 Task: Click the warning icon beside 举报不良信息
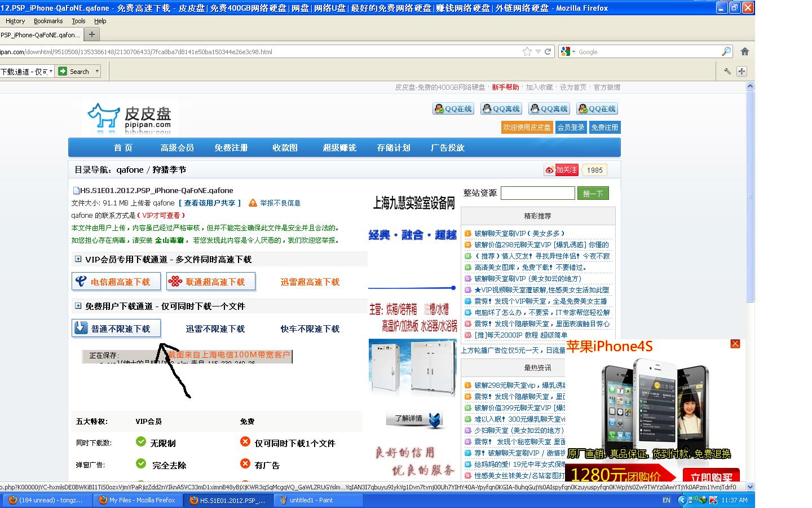click(x=253, y=203)
